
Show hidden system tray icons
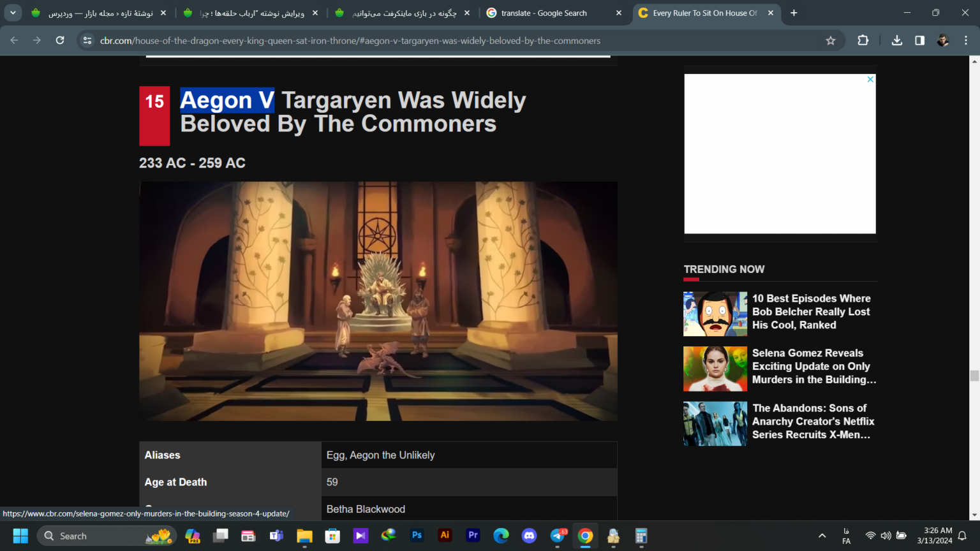click(822, 536)
